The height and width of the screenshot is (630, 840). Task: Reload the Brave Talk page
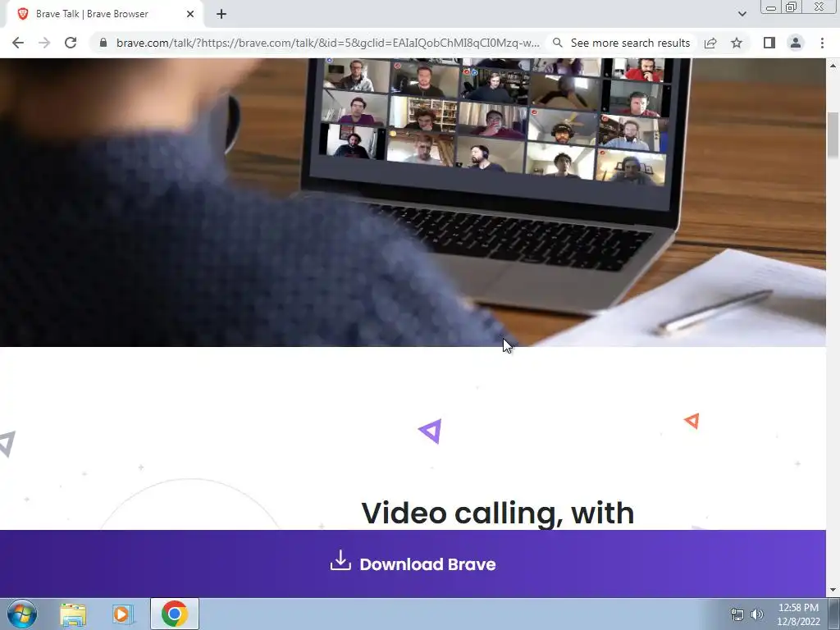[71, 43]
